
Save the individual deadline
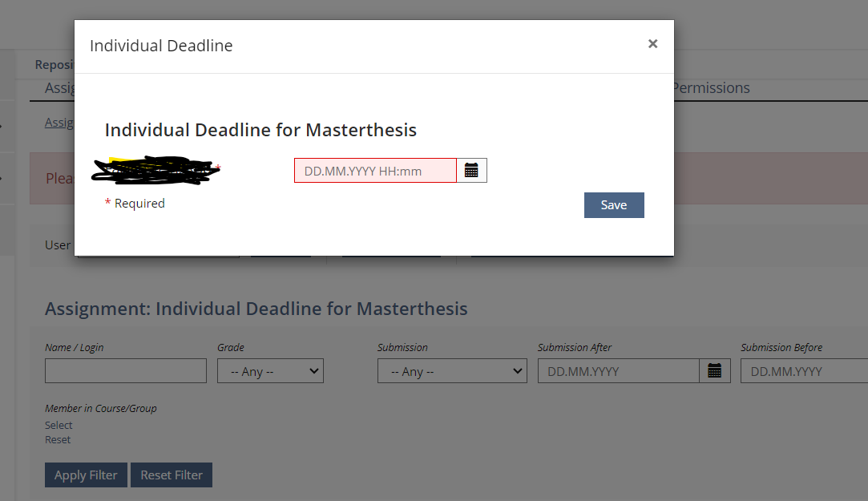click(x=614, y=205)
